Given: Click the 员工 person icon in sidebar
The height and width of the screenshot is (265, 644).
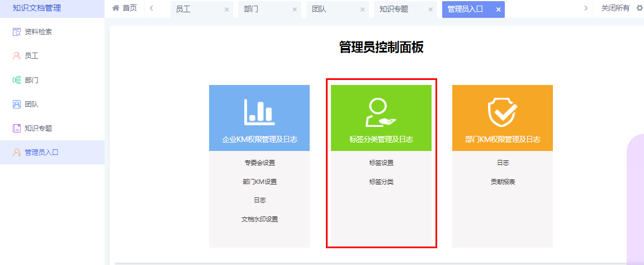Looking at the screenshot, I should [17, 56].
